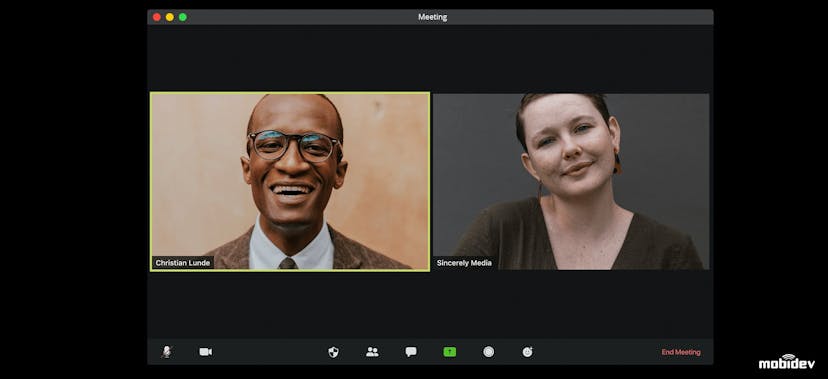Click the Sincerely Media name label
Screen dimensions: 828x379
(x=464, y=263)
